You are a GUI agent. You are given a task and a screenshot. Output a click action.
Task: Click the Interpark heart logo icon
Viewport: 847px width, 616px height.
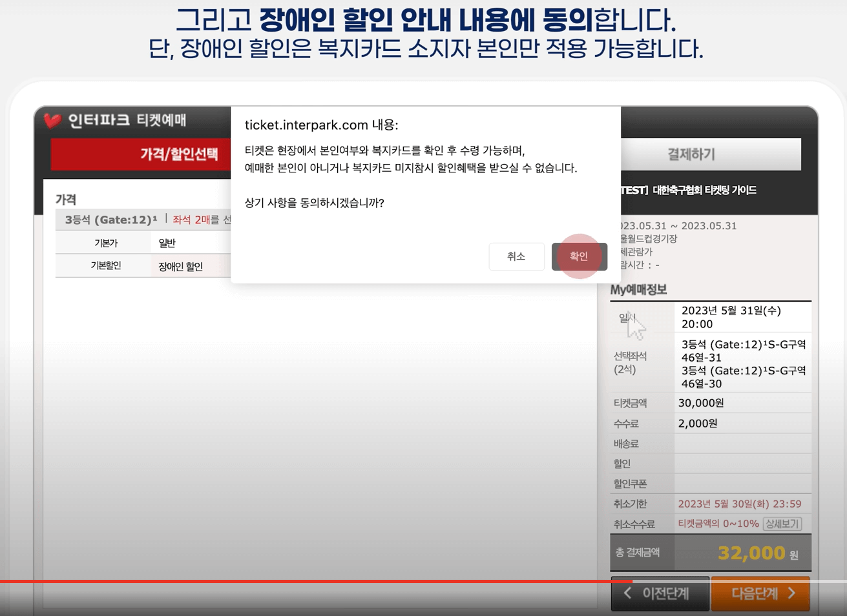[x=54, y=120]
